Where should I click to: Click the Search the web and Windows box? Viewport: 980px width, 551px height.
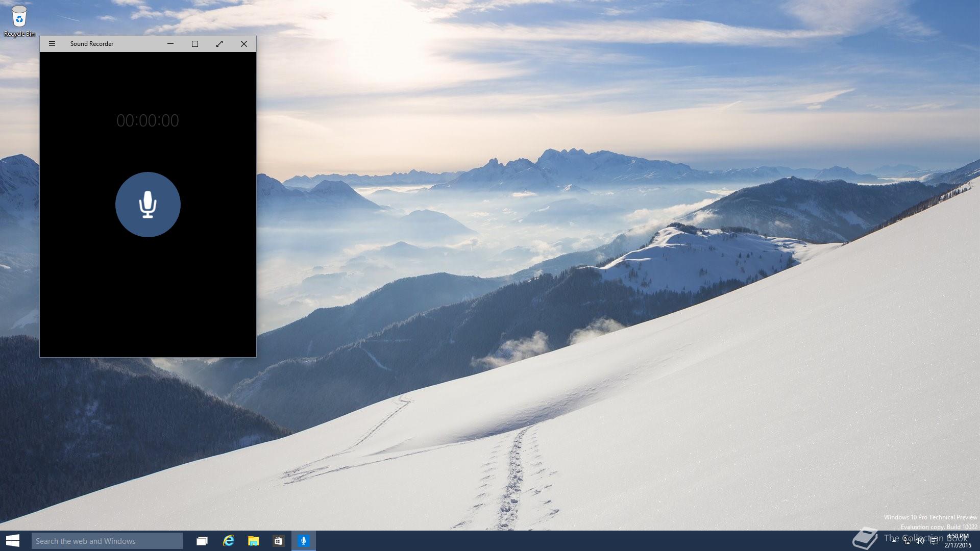[x=107, y=541]
